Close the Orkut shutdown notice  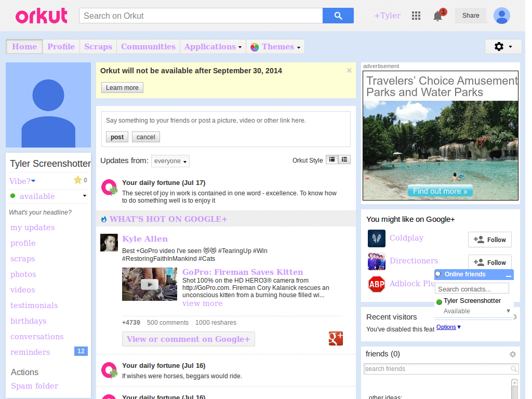coord(349,71)
